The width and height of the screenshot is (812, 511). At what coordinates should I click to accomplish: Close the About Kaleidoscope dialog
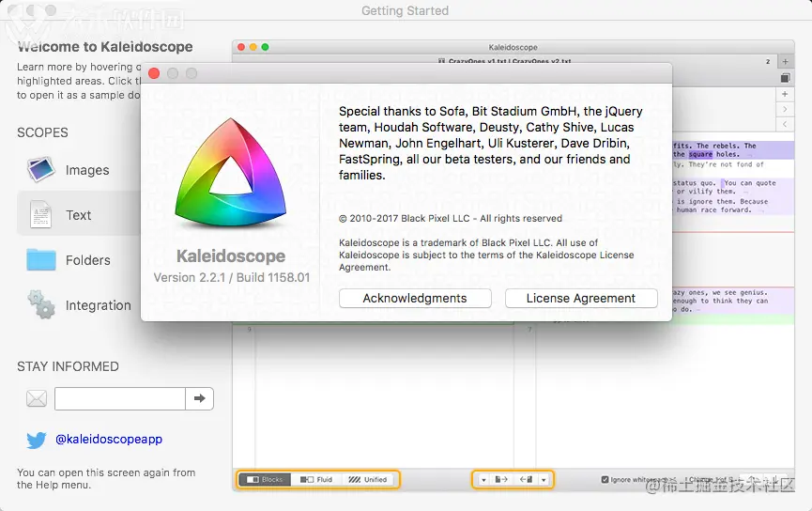click(x=154, y=73)
